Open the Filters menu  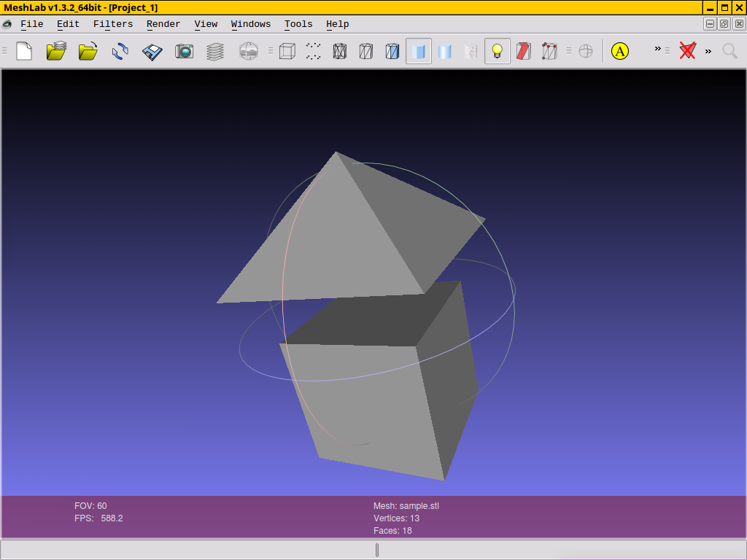[113, 24]
